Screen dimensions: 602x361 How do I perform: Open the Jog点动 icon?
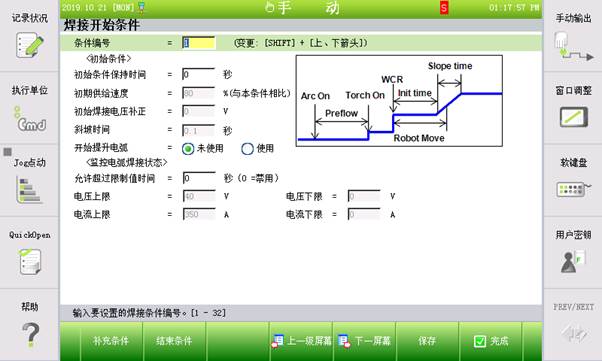tap(30, 190)
